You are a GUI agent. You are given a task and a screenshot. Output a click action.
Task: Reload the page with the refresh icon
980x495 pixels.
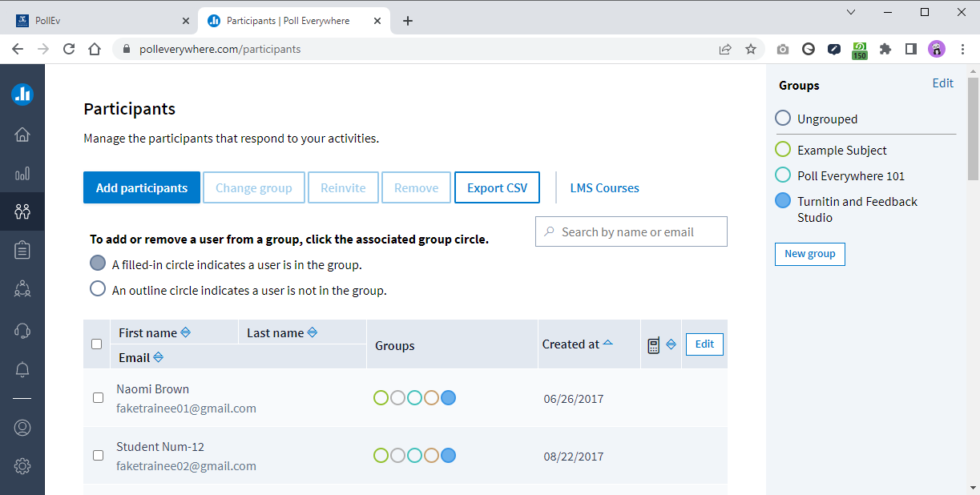coord(69,49)
